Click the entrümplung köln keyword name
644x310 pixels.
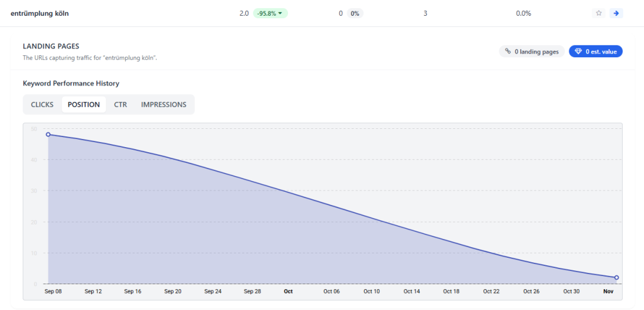click(x=40, y=13)
